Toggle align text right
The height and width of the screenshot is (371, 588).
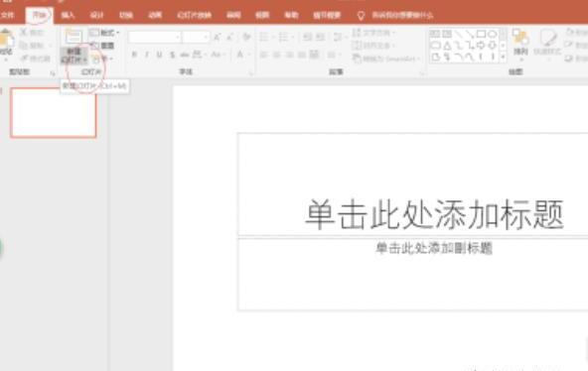pos(289,55)
